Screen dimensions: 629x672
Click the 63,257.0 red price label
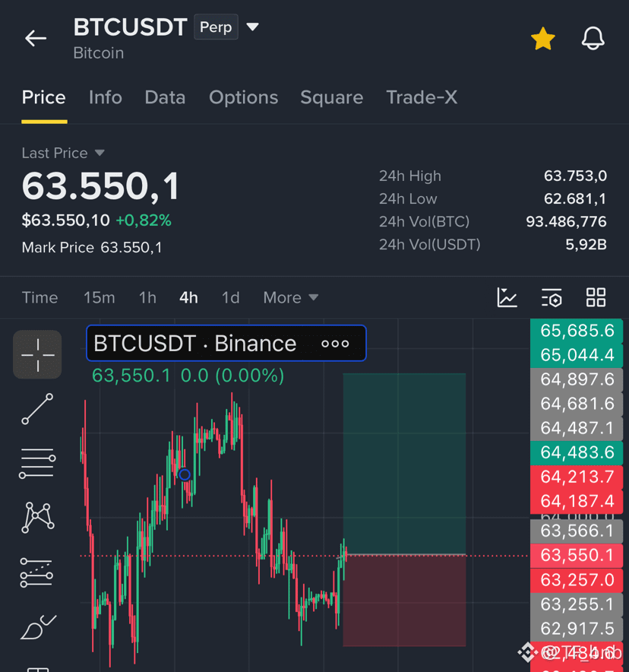pyautogui.click(x=577, y=580)
